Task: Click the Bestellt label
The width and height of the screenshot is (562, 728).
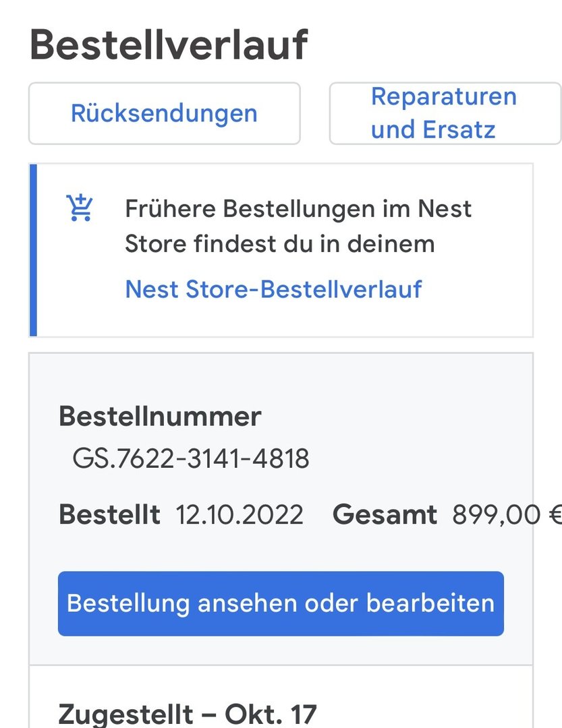Action: pyautogui.click(x=109, y=515)
